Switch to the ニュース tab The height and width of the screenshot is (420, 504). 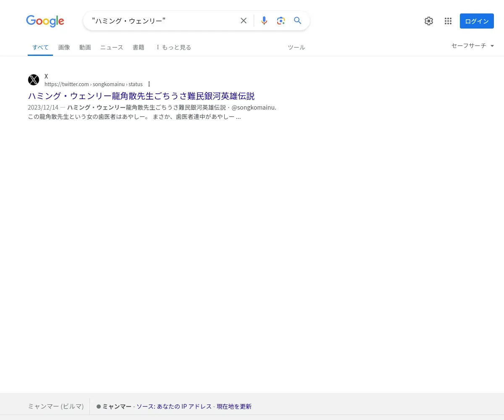(112, 47)
